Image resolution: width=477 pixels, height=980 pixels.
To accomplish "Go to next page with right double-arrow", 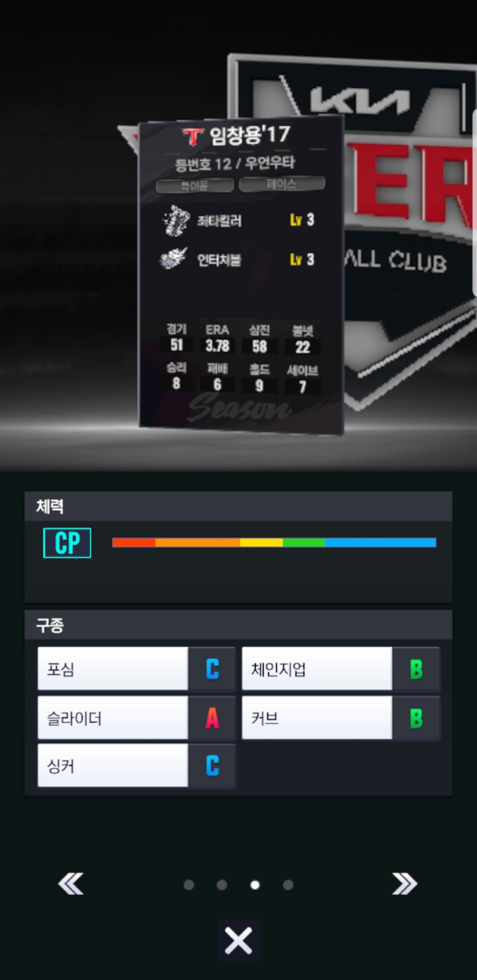I will (x=405, y=884).
